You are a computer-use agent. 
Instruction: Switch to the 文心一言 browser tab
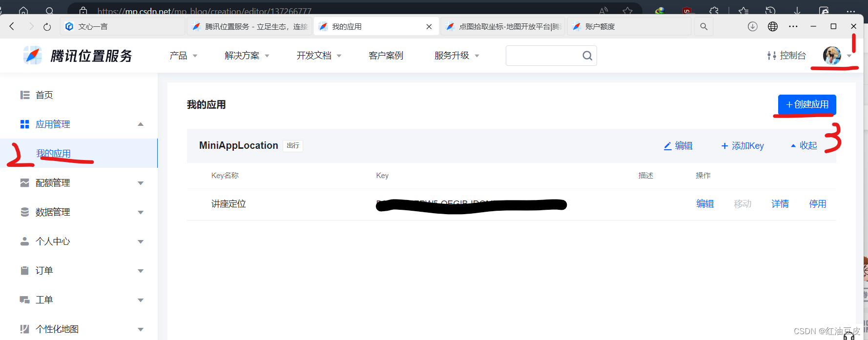(x=123, y=26)
